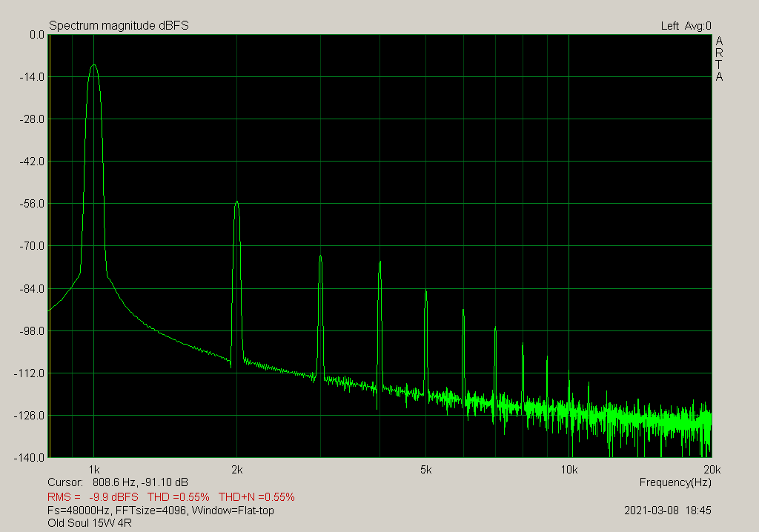Viewport: 759px width, 532px height.
Task: Click the -112.0 axis label
Action: pyautogui.click(x=30, y=373)
